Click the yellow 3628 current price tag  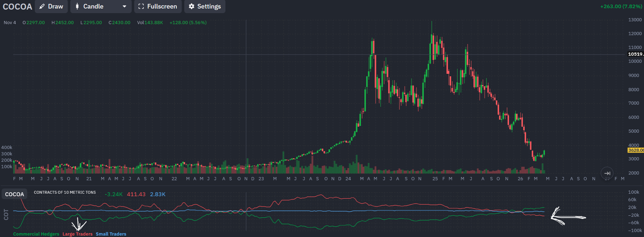tap(635, 150)
